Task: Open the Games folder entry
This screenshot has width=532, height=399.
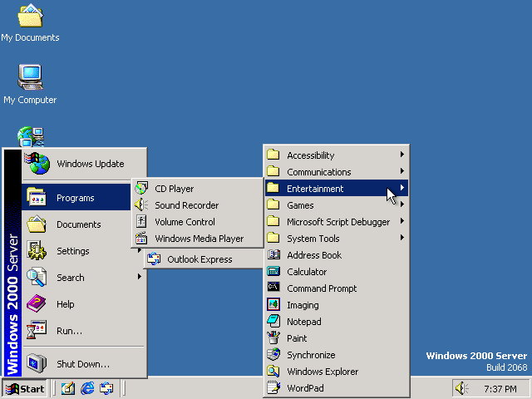Action: click(336, 205)
